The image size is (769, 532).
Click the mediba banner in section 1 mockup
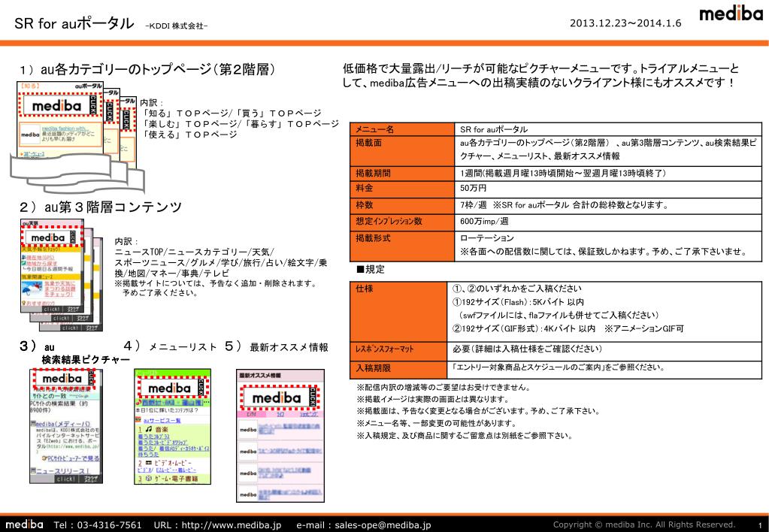tap(60, 105)
